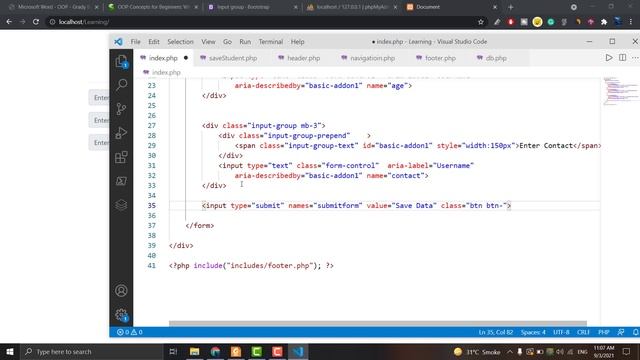640x360 pixels.
Task: Click Ln 35, Col 82 in status bar
Action: pyautogui.click(x=496, y=332)
